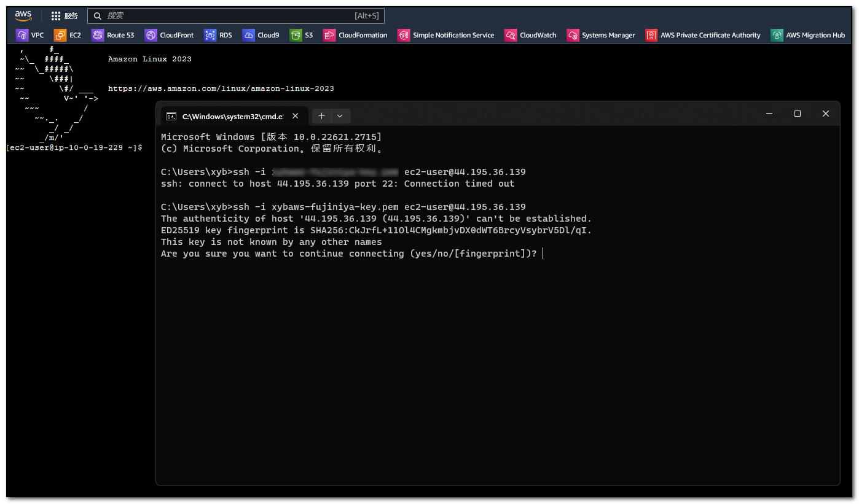Maximize the Windows Terminal window

click(798, 114)
